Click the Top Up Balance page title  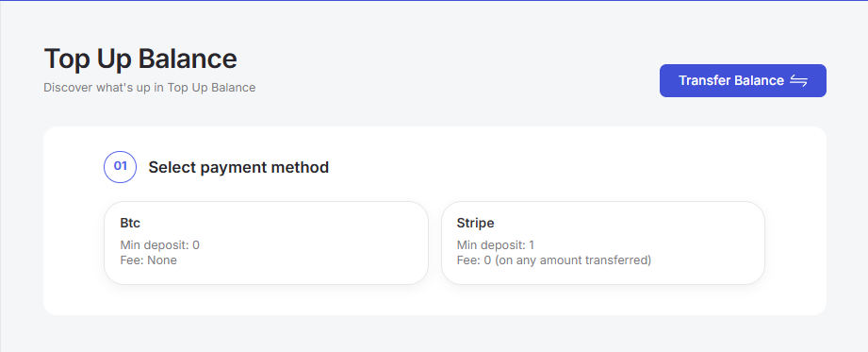coord(140,59)
